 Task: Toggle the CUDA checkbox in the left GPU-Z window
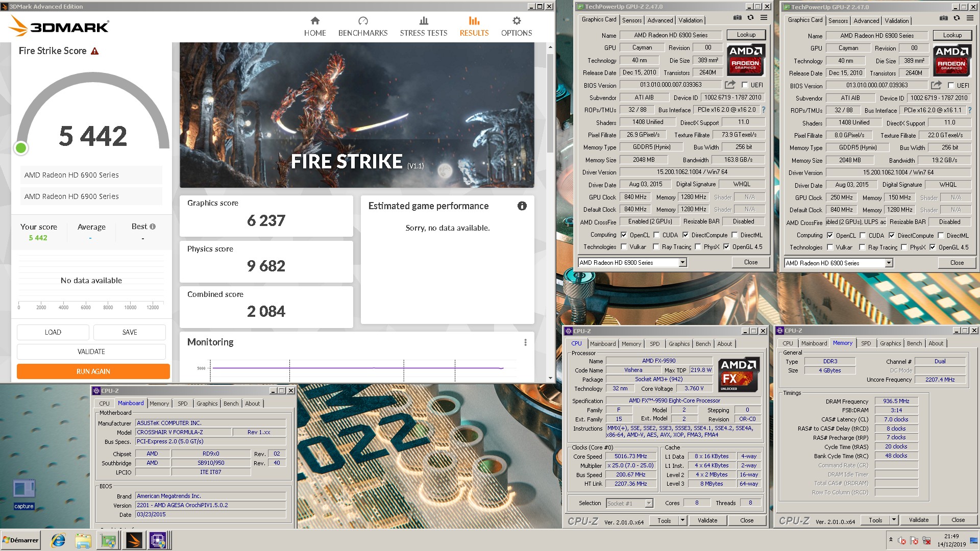tap(656, 235)
